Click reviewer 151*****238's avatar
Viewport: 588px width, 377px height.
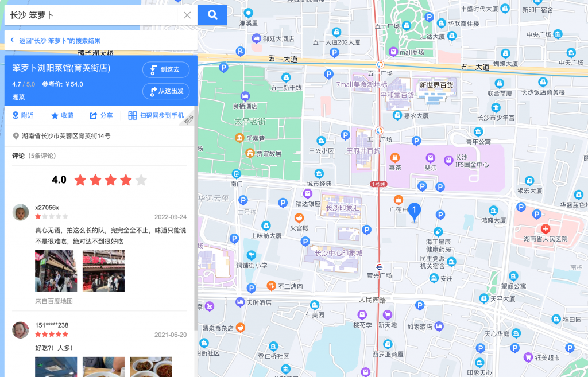[x=21, y=330]
